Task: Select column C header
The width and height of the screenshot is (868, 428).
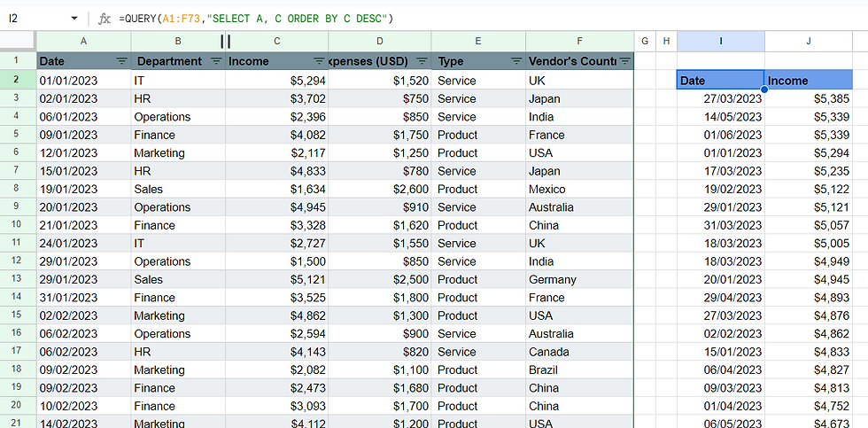Action: [x=276, y=42]
